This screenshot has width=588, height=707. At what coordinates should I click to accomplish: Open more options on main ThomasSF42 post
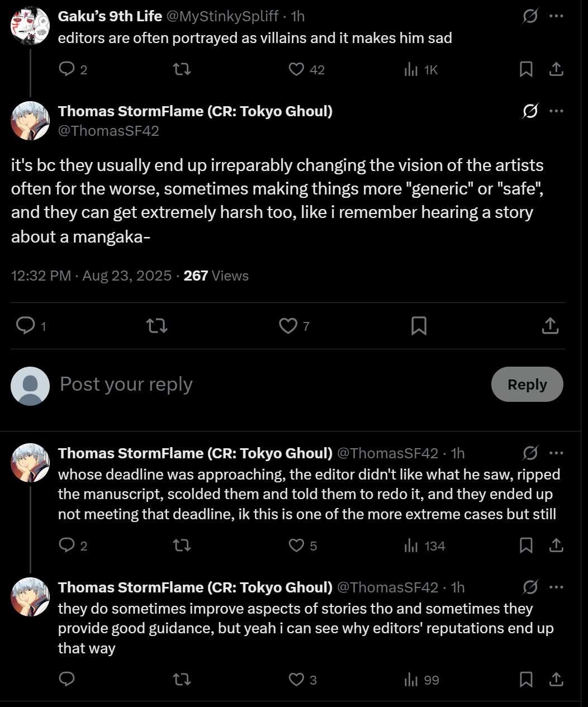click(x=556, y=111)
